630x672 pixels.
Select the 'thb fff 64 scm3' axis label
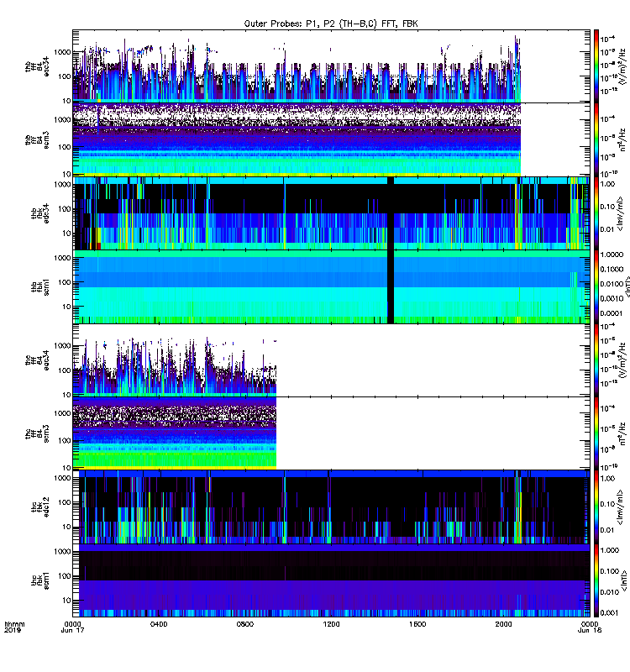[37, 140]
